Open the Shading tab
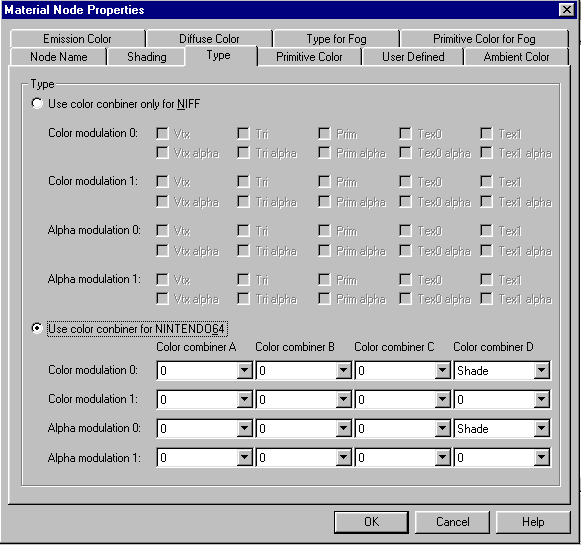581x549 pixels. pos(147,57)
